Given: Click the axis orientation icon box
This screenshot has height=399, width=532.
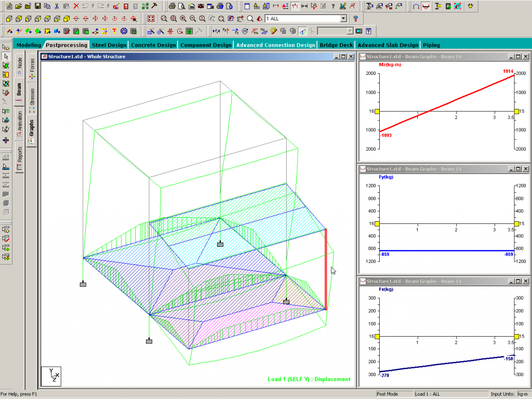Looking at the screenshot, I should click(x=51, y=376).
